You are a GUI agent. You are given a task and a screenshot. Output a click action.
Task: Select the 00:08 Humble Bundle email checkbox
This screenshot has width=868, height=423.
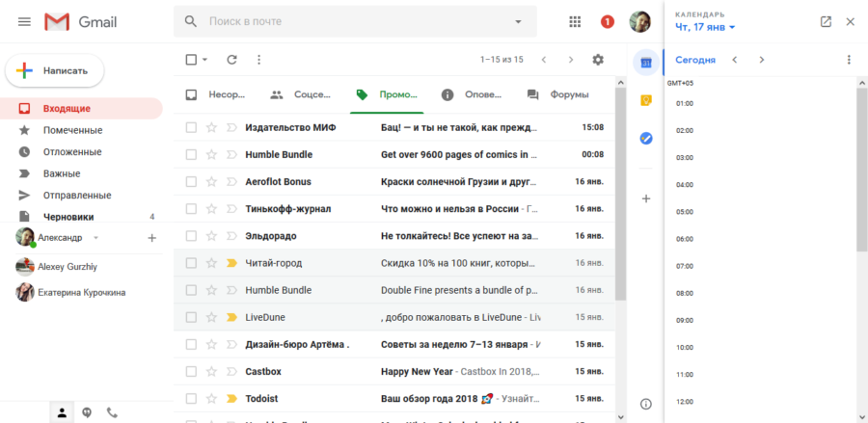click(191, 155)
